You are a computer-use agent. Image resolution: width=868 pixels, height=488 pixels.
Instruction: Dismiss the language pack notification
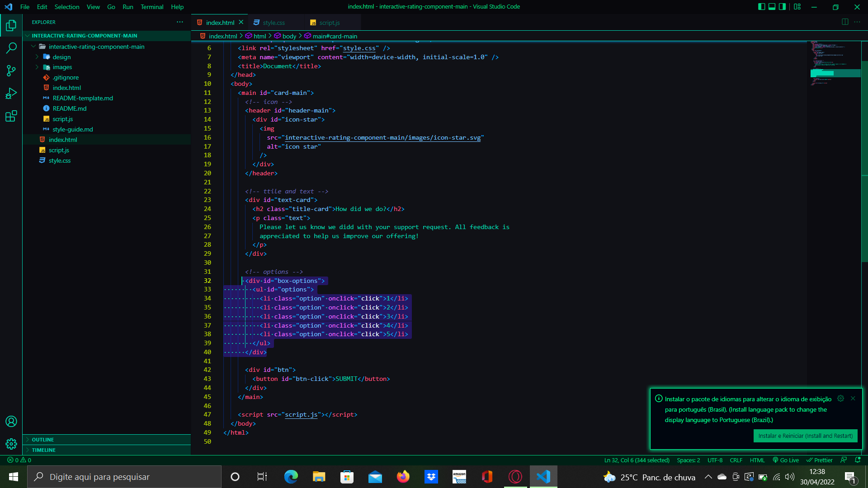[853, 399]
